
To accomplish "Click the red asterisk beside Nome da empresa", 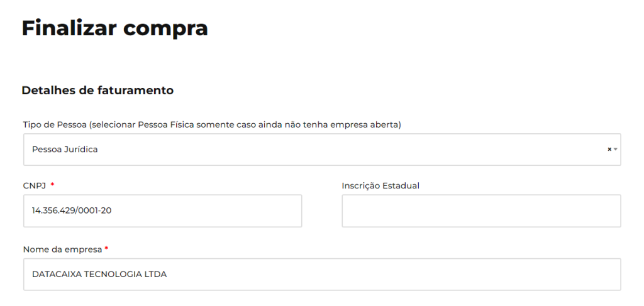I will [106, 249].
